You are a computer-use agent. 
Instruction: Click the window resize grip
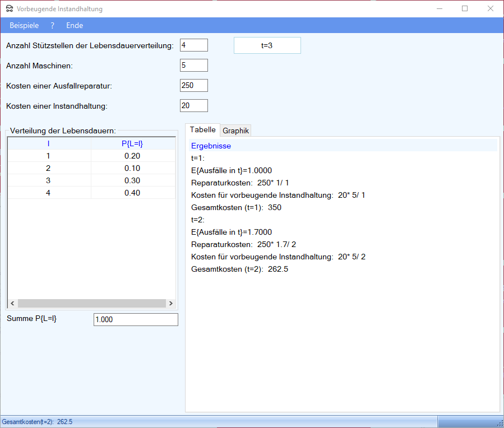click(x=499, y=423)
